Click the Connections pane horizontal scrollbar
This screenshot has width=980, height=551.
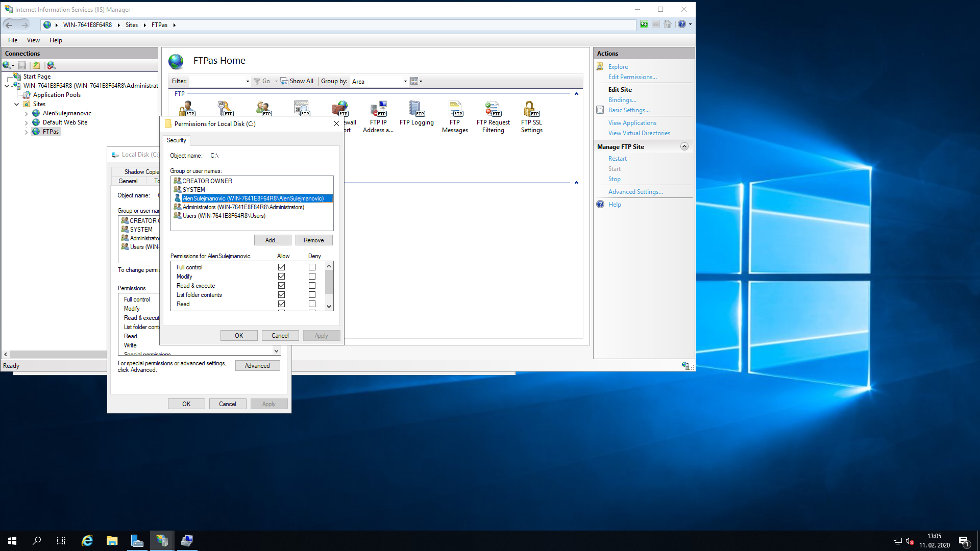click(x=57, y=354)
